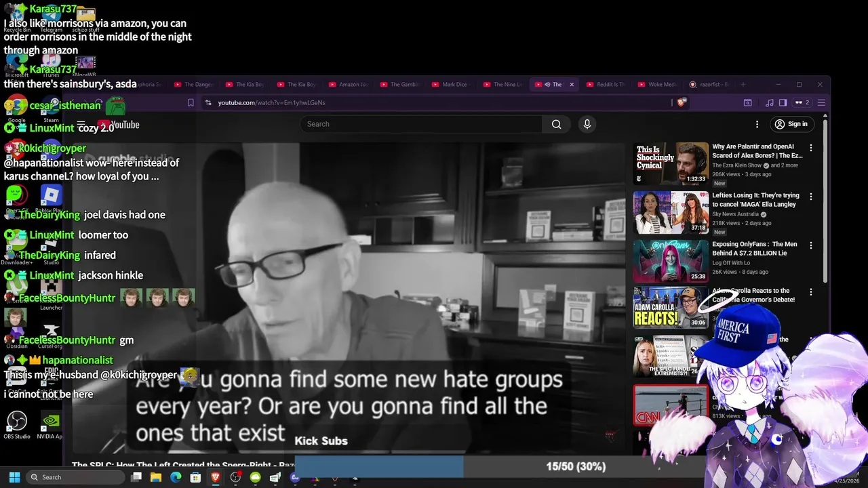Open the private glasses profile button showing 2
Image resolution: width=868 pixels, height=488 pixels.
[x=802, y=103]
